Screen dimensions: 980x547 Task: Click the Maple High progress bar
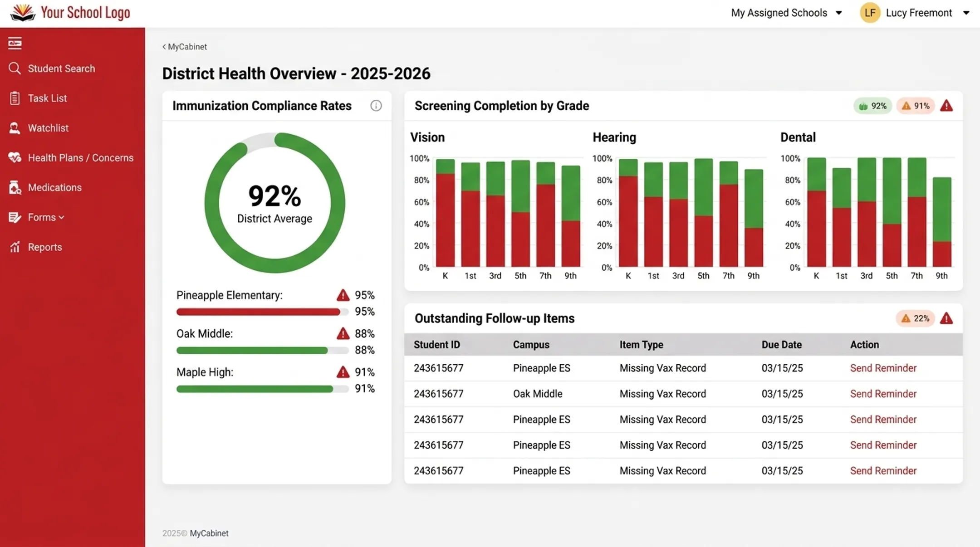(262, 389)
